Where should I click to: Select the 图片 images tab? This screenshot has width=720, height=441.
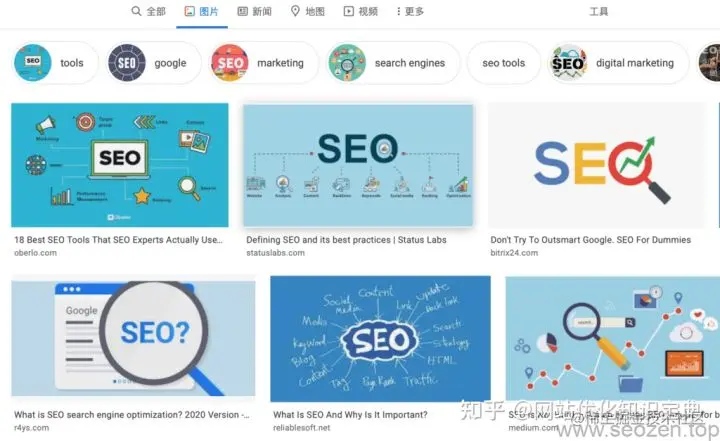tap(202, 11)
